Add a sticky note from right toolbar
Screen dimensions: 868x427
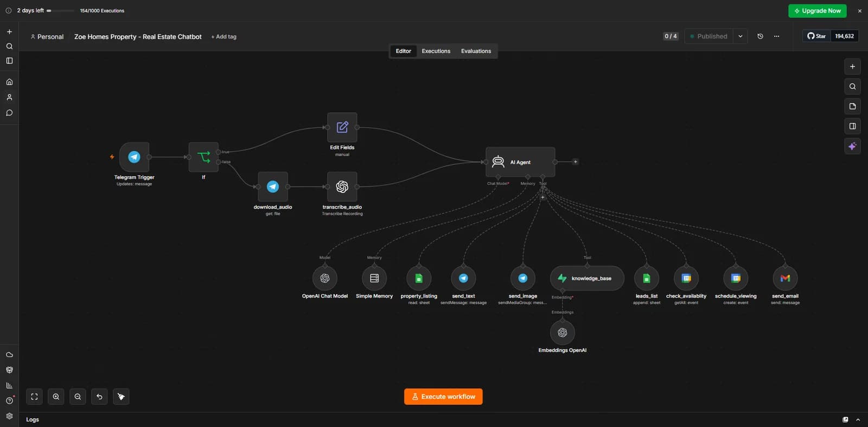[852, 106]
